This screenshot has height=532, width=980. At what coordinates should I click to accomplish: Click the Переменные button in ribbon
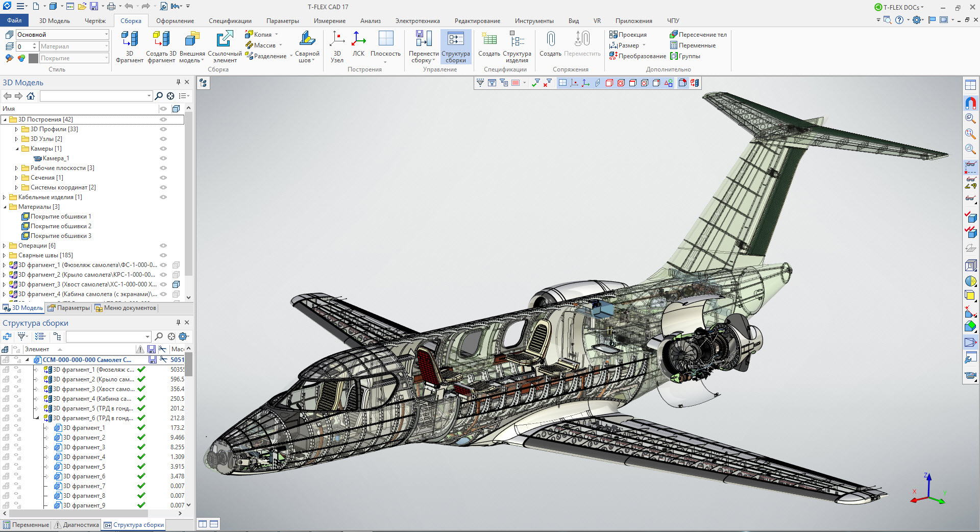693,45
